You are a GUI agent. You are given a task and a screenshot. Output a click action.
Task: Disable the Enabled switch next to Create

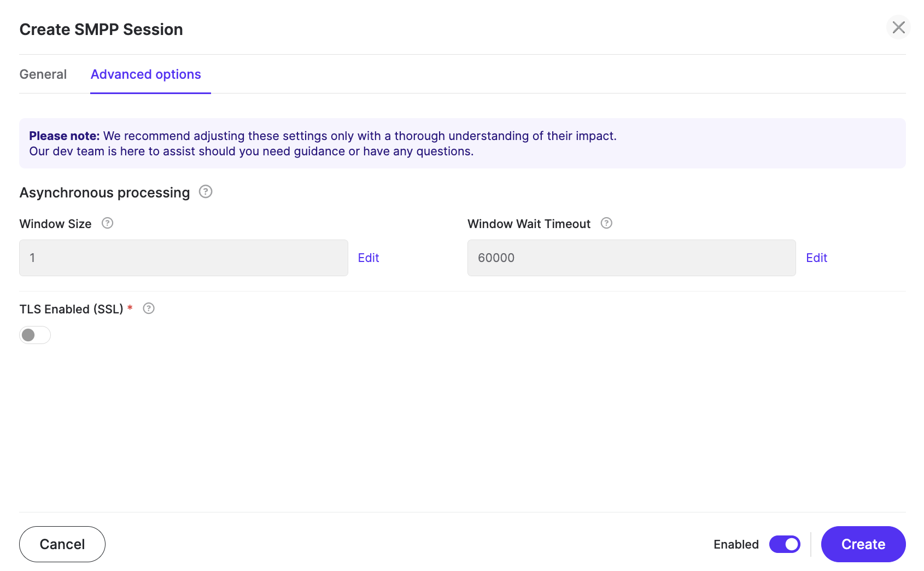[785, 544]
